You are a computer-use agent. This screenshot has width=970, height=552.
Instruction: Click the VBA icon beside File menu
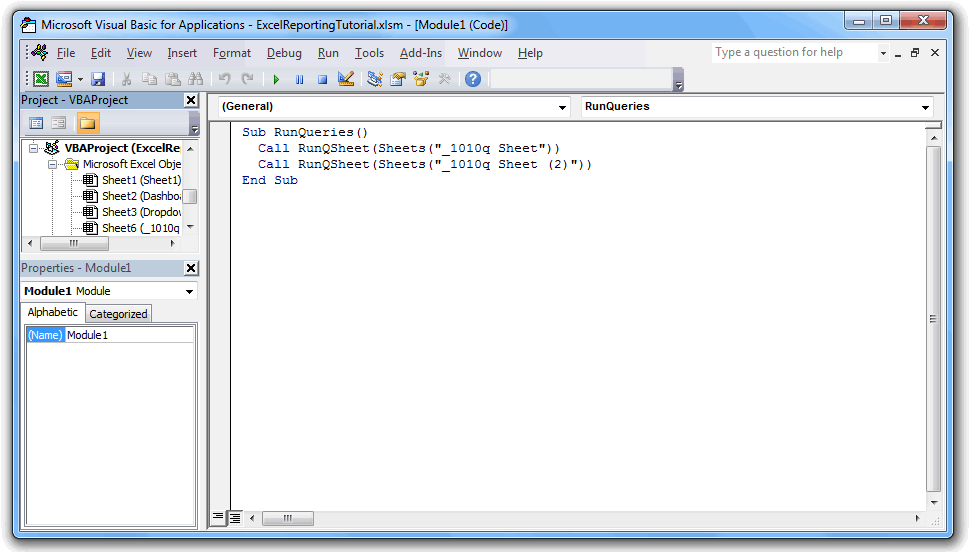coord(40,52)
